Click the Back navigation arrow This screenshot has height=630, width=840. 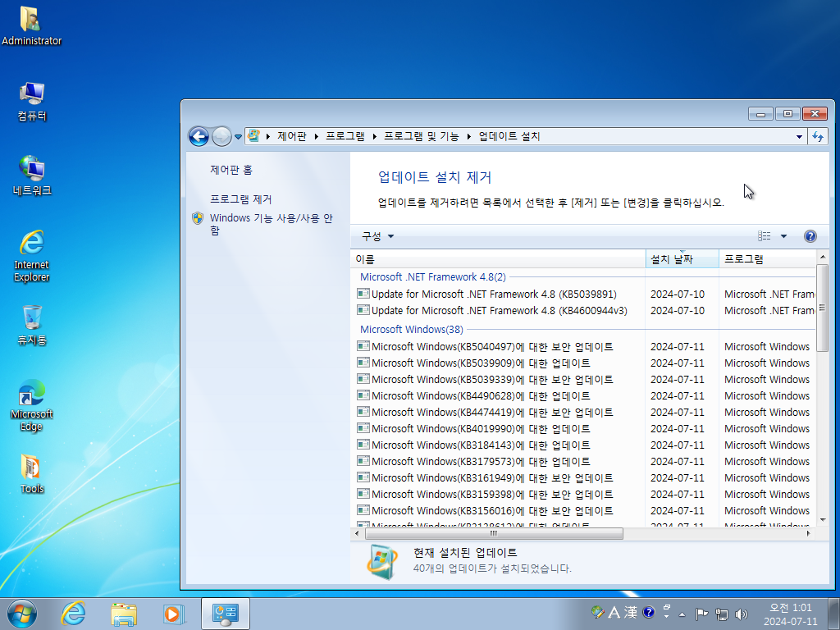click(199, 137)
